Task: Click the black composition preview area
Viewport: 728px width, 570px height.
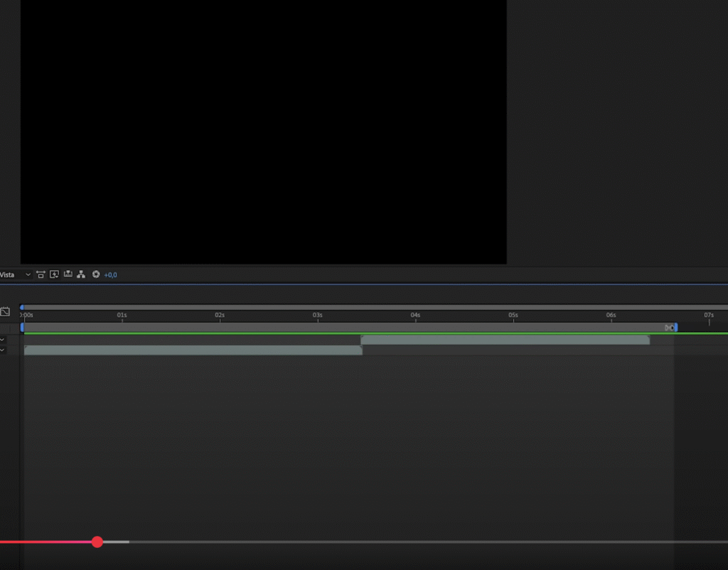Action: pos(263,131)
